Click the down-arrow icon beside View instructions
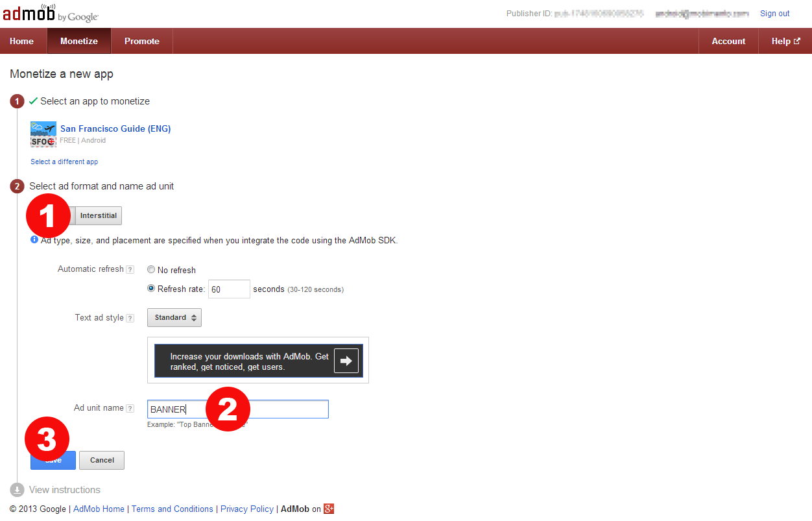 pos(18,490)
